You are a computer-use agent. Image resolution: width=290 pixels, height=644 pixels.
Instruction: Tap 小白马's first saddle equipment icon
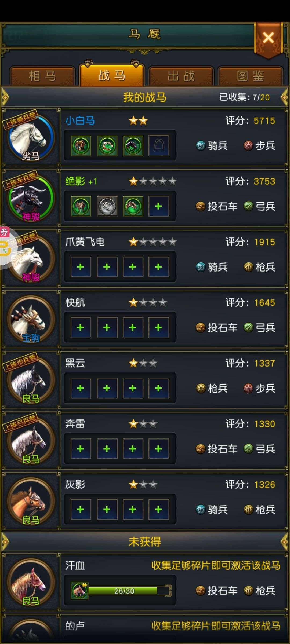click(x=81, y=146)
